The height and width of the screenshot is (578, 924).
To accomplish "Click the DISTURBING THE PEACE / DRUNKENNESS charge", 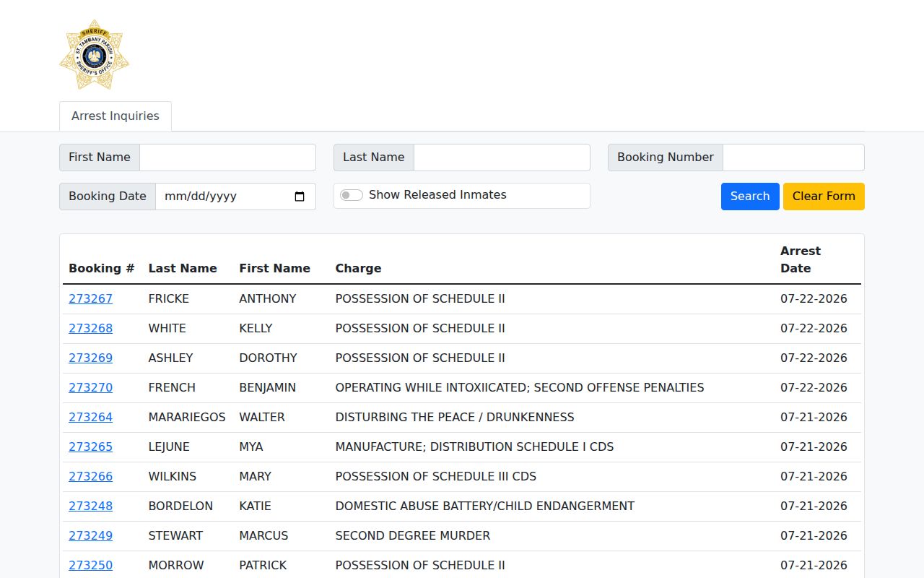I will pos(455,418).
